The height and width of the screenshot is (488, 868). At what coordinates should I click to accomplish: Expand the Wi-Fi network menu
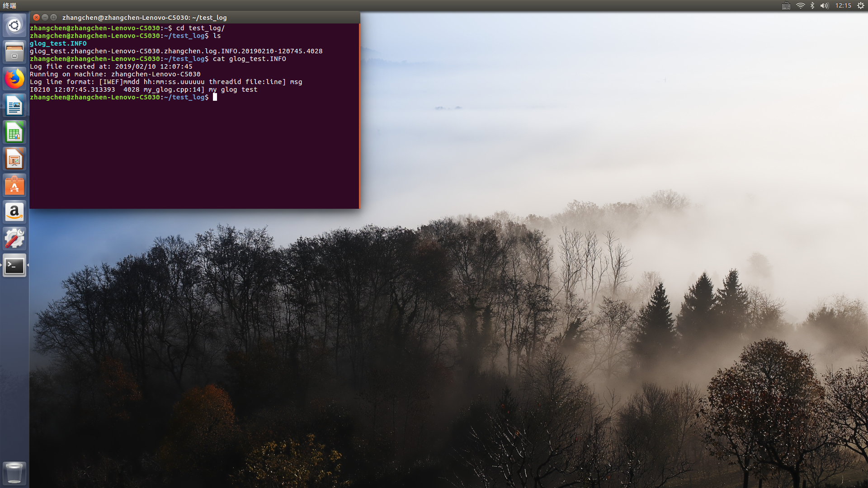(x=800, y=6)
